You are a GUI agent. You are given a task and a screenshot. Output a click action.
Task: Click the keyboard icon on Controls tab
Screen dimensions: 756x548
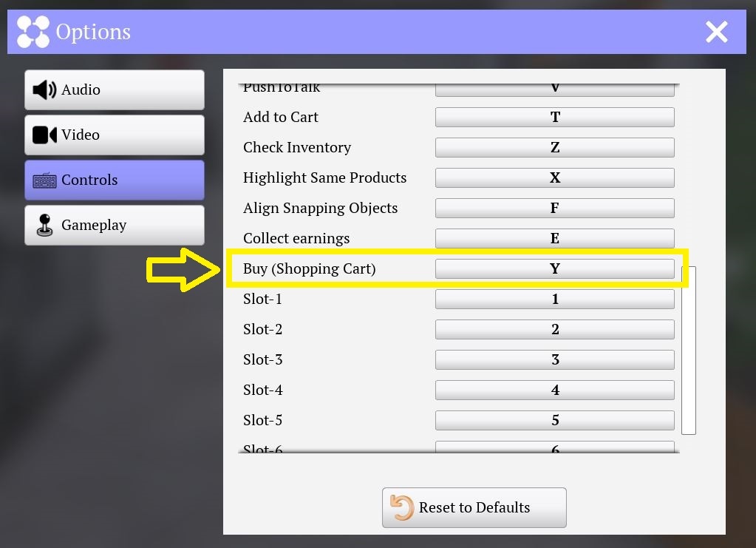[x=44, y=180]
